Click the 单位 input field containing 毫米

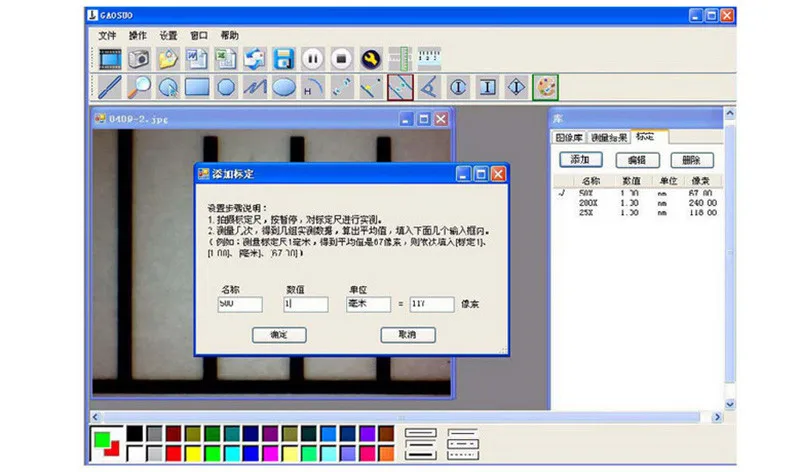coord(368,304)
